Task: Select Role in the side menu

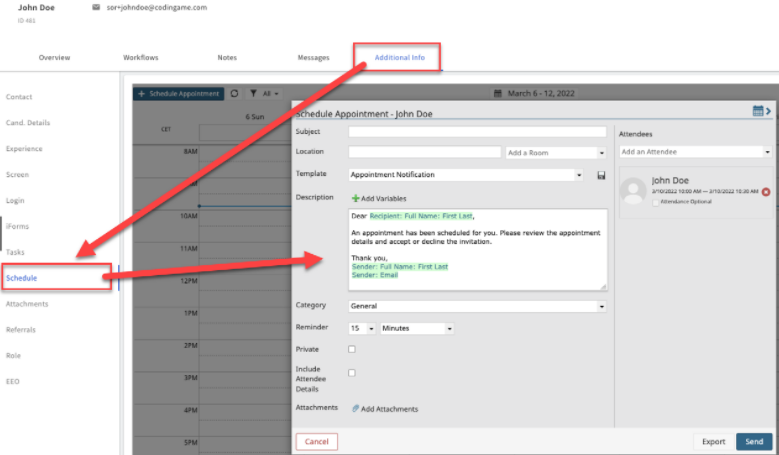Action: (13, 355)
